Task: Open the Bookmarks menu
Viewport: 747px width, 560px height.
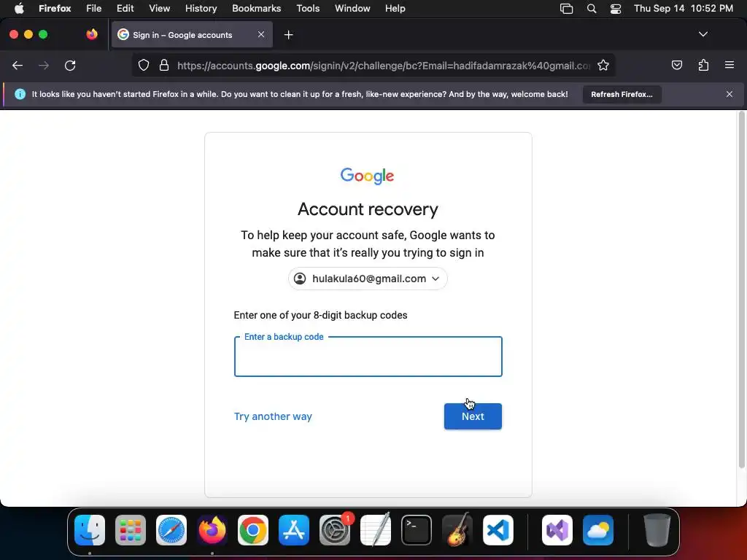Action: [256, 9]
